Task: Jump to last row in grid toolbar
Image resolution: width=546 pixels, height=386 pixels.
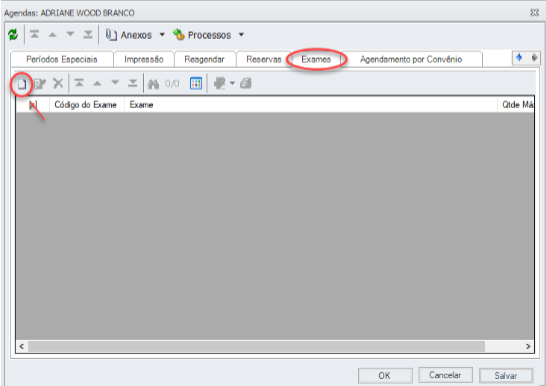Action: point(133,83)
